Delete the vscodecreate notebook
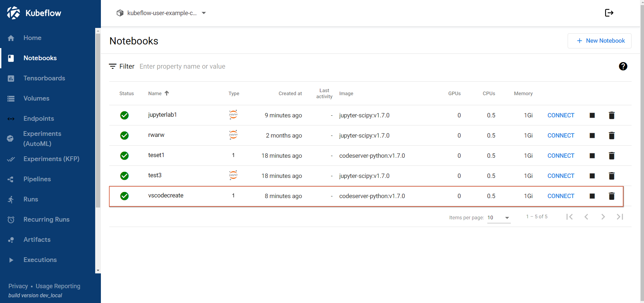Image resolution: width=644 pixels, height=303 pixels. tap(612, 196)
